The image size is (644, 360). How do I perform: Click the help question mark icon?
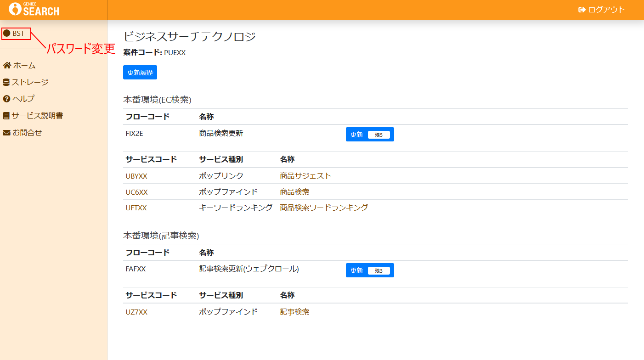(6, 99)
